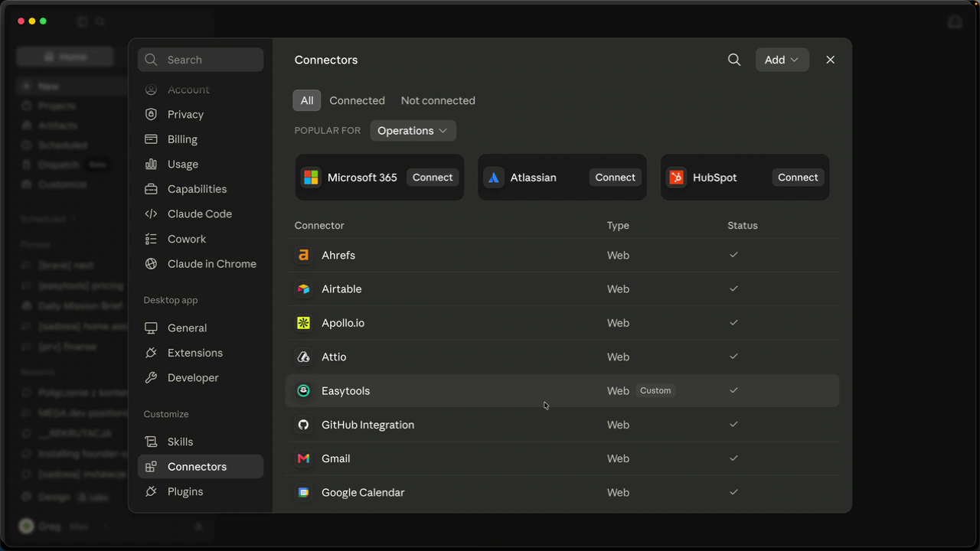Click the Capabilities briefcase icon
The height and width of the screenshot is (551, 980).
click(x=151, y=189)
